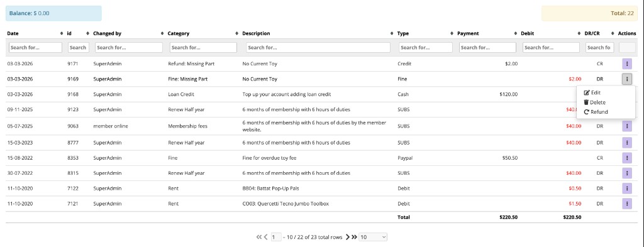The image size is (644, 247).
Task: Click the date 15-08-2022
Action: click(19, 158)
